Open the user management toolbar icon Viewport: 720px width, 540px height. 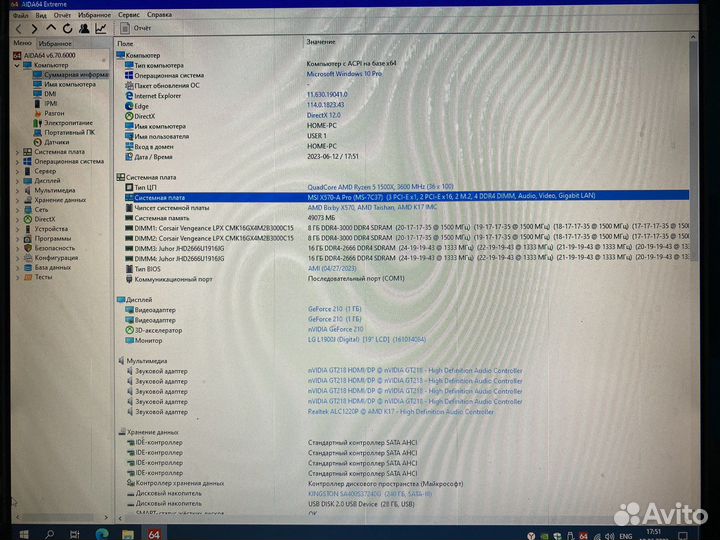tap(84, 28)
